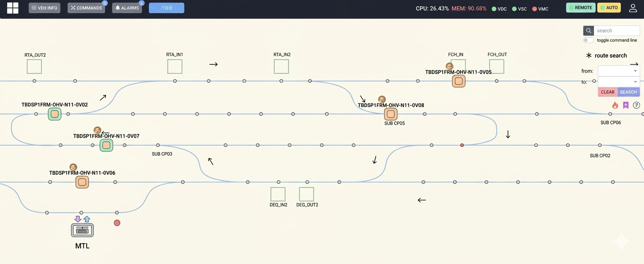Open the question mark help icon
Screen dimensions: 644x264
point(636,105)
